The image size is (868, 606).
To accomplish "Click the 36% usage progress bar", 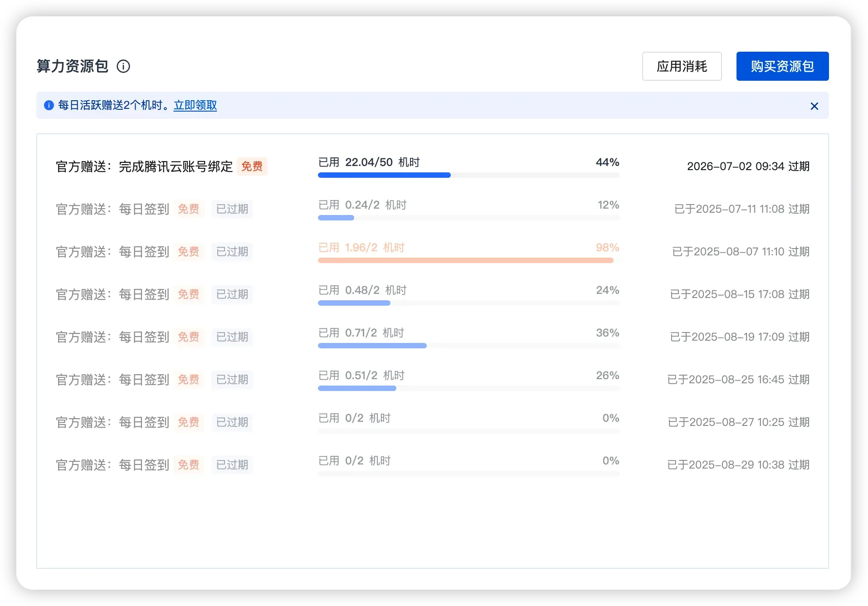I will 468,346.
